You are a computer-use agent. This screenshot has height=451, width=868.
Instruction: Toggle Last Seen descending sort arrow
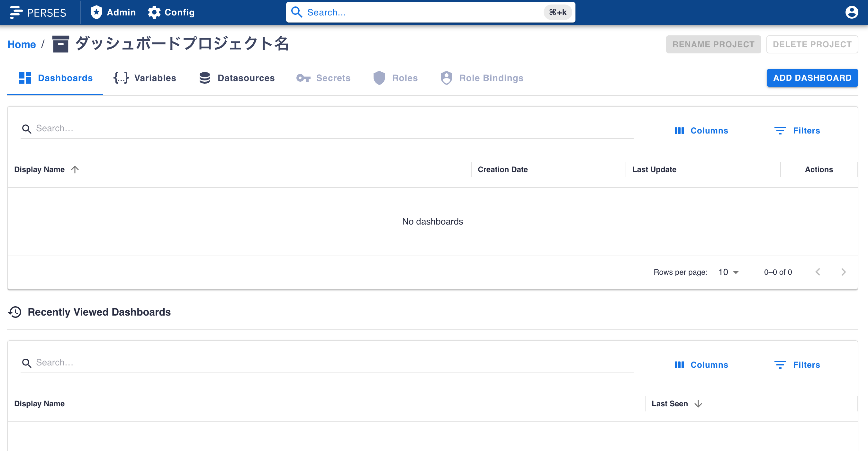point(698,403)
